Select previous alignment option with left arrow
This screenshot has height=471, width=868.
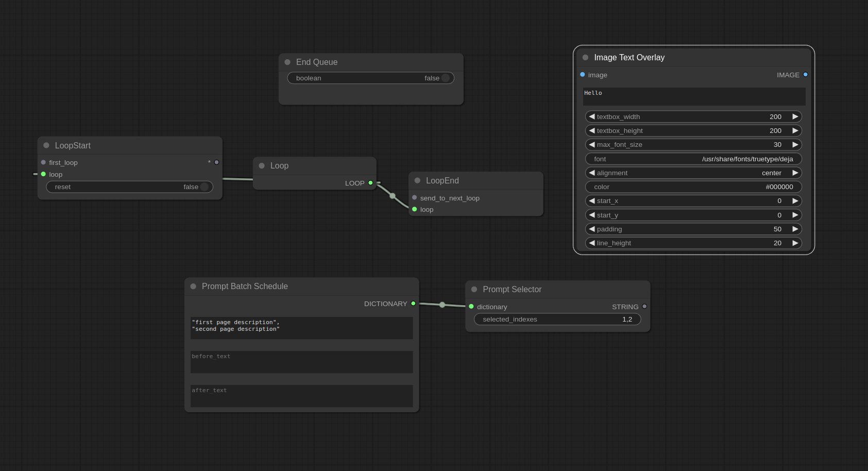[x=592, y=173]
